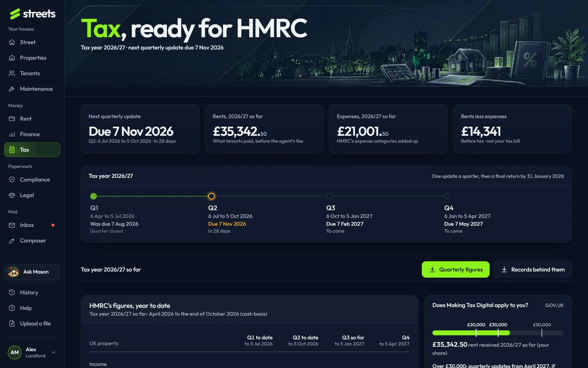The width and height of the screenshot is (588, 368).
Task: Click the AM user avatar
Action: point(15,352)
